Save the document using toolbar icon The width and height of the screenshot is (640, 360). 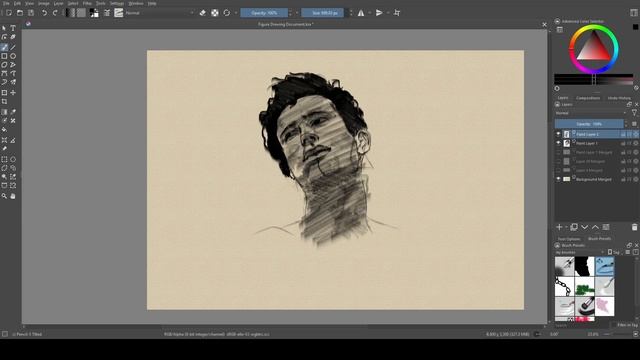point(31,13)
